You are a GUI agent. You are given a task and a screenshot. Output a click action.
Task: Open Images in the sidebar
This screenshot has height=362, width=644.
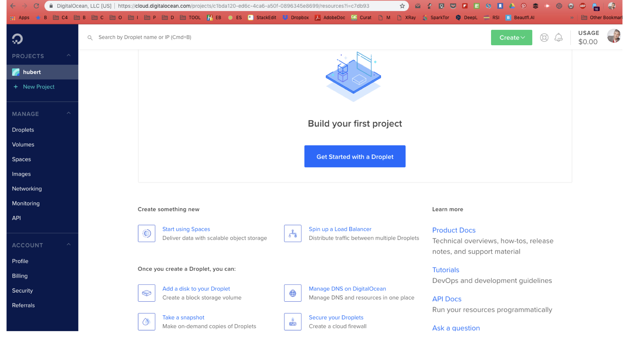(x=21, y=174)
